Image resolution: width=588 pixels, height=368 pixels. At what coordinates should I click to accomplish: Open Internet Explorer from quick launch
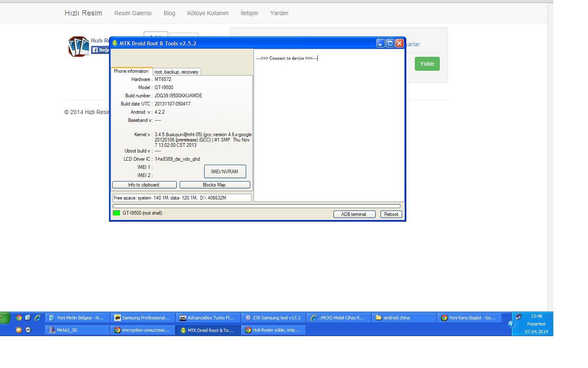click(x=38, y=318)
